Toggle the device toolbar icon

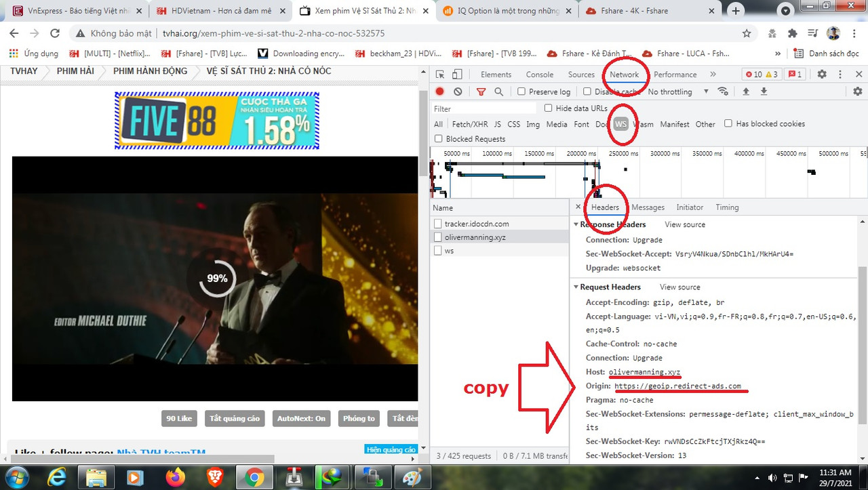coord(457,75)
